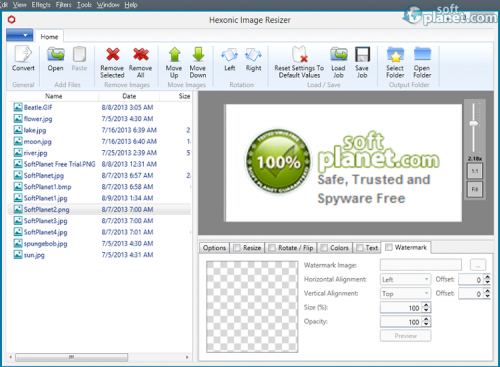Click the file list horizontal scrollbar
This screenshot has width=500, height=367.
[71, 357]
